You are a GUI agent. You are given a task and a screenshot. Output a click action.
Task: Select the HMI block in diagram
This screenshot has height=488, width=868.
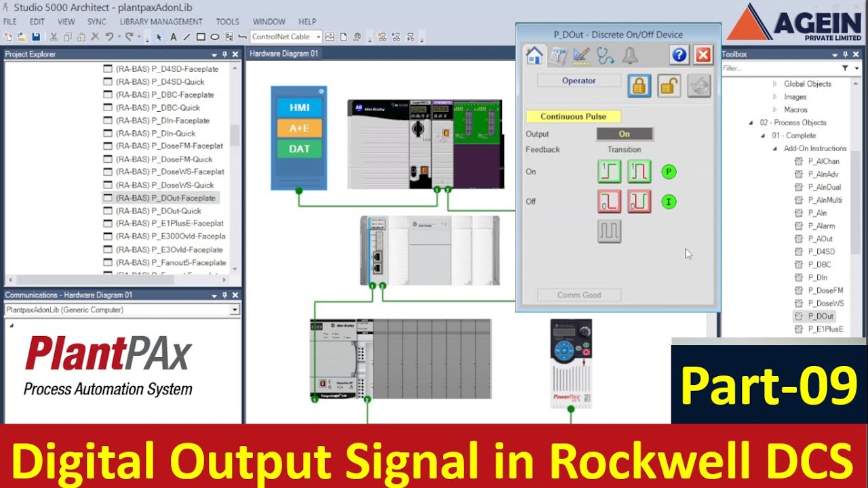pyautogui.click(x=299, y=107)
